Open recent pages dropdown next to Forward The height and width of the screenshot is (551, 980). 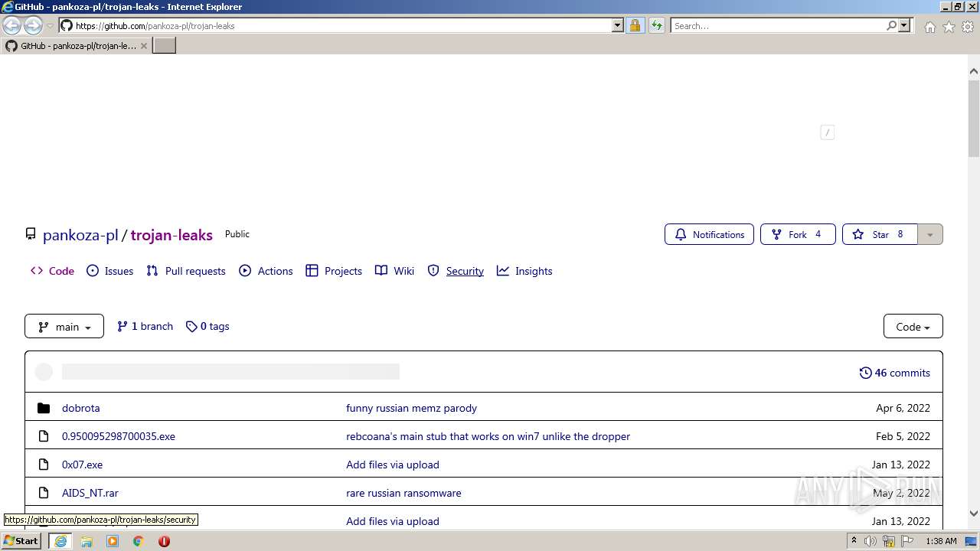[x=51, y=26]
